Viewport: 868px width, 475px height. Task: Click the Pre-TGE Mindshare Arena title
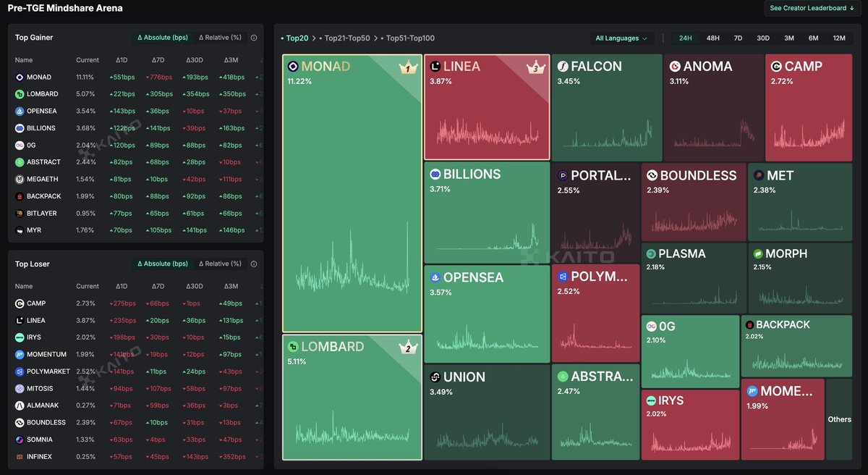click(65, 8)
